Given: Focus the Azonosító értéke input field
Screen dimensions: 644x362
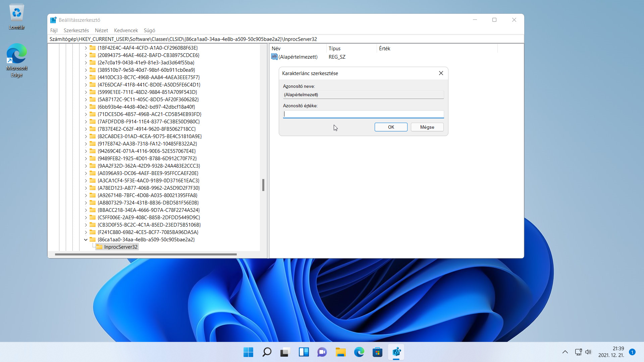Looking at the screenshot, I should 363,114.
